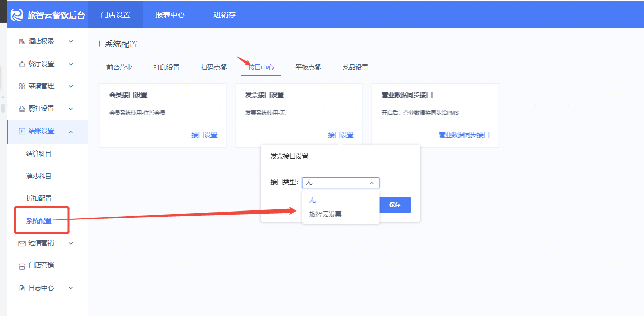Click the 系统配置 page heading
This screenshot has height=316, width=644.
[121, 44]
